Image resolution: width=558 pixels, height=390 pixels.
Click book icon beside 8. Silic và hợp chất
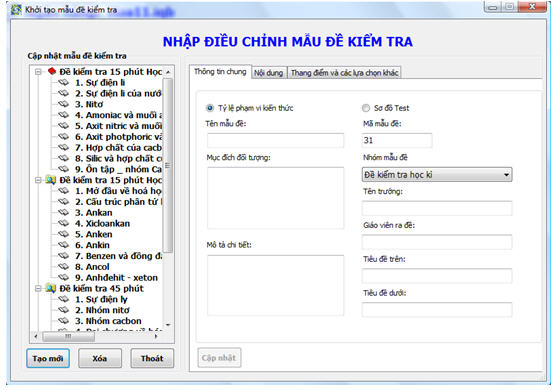[63, 158]
